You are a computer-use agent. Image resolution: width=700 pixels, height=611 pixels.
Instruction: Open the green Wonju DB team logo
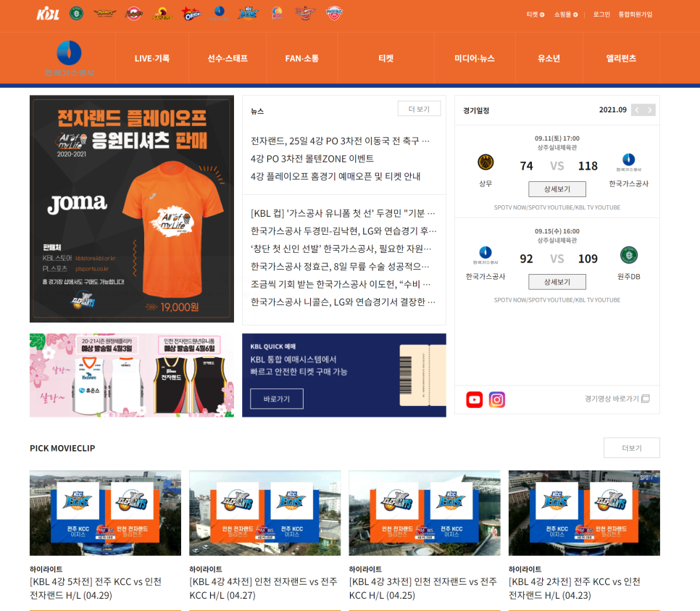(x=76, y=13)
